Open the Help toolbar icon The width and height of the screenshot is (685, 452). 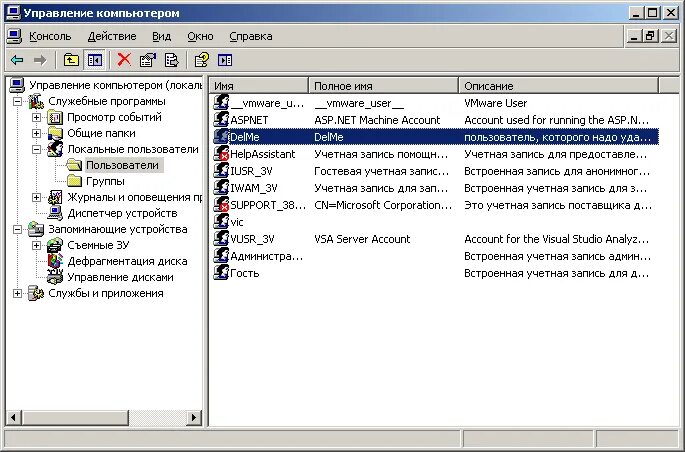click(201, 60)
